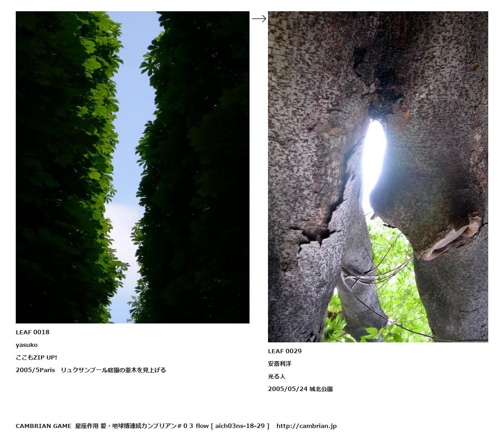Click the 2005/5Paris location description
This screenshot has width=504, height=437.
coord(91,370)
